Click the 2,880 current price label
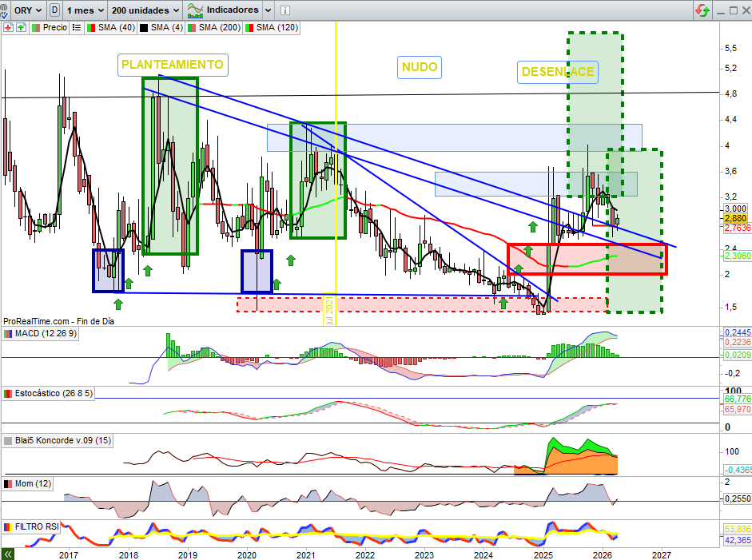The height and width of the screenshot is (560, 752). 735,218
